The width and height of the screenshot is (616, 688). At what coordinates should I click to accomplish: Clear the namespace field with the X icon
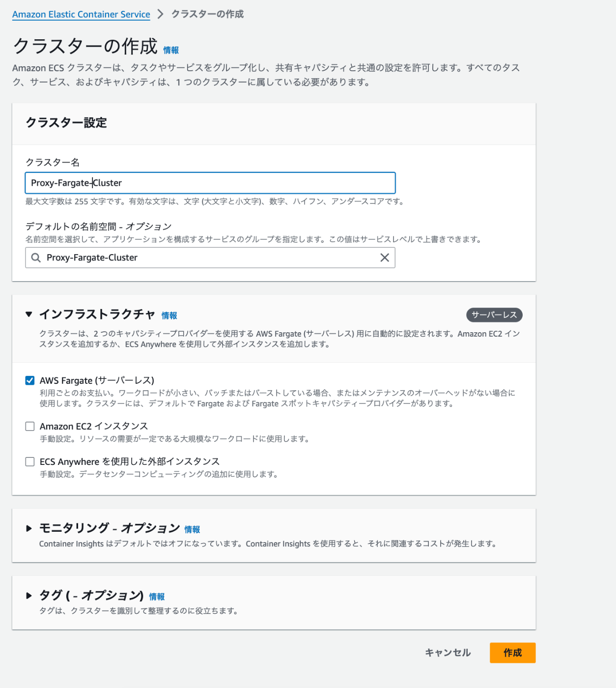click(x=385, y=258)
